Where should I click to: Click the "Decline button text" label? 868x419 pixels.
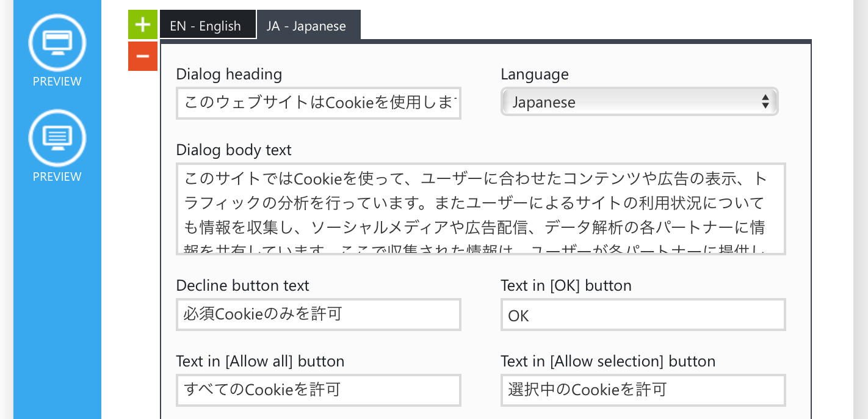pyautogui.click(x=242, y=286)
